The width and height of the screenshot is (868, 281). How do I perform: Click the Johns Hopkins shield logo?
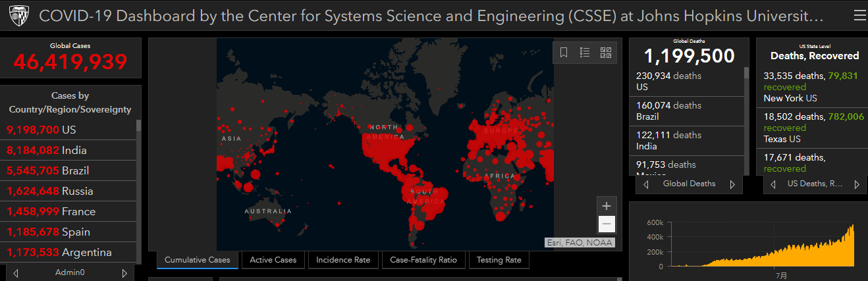click(19, 16)
